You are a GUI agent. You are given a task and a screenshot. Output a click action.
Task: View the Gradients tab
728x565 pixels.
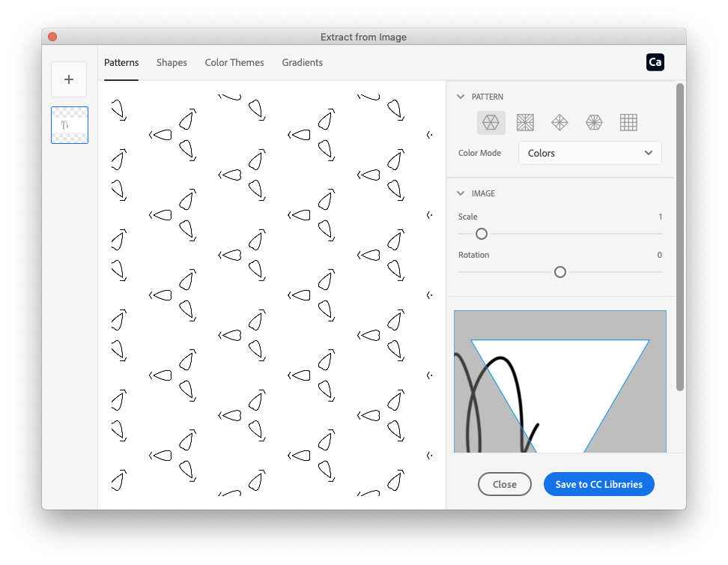[303, 63]
